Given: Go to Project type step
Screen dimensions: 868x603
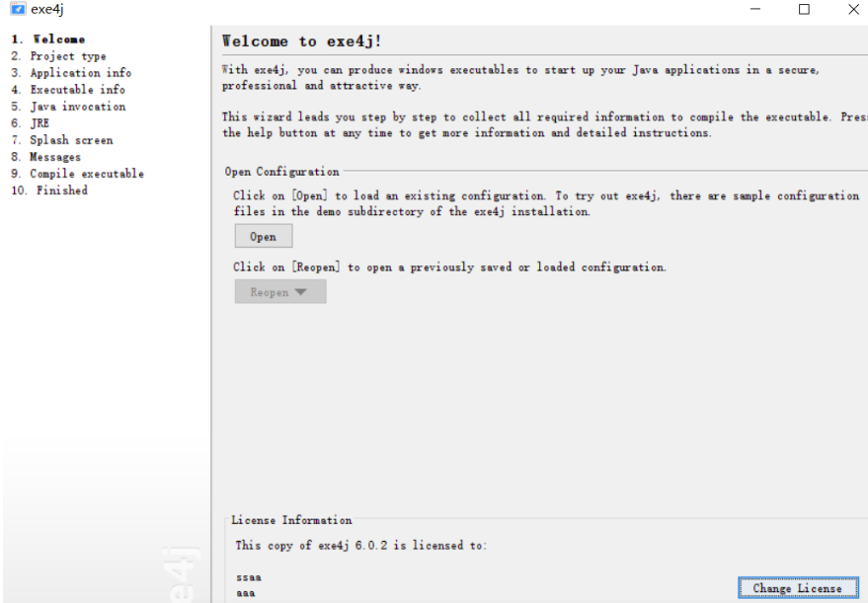Looking at the screenshot, I should [58, 56].
